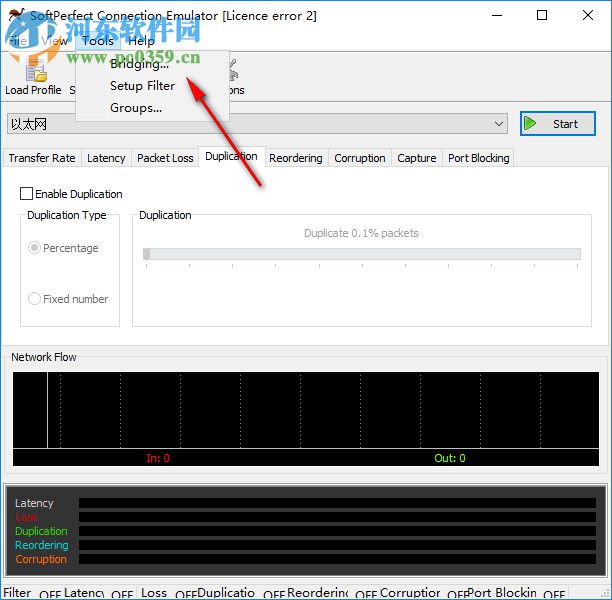
Task: Switch to the Packet Loss tab
Action: click(165, 158)
